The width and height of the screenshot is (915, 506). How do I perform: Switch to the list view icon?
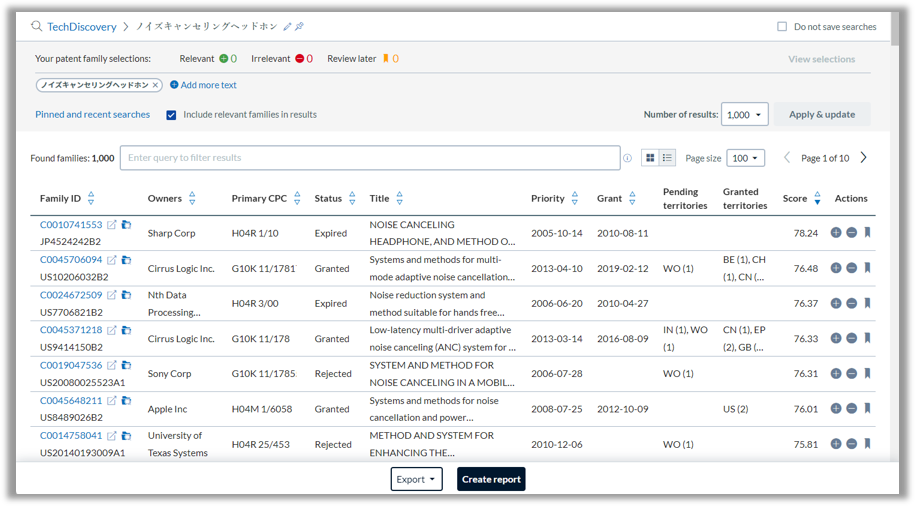(x=667, y=158)
